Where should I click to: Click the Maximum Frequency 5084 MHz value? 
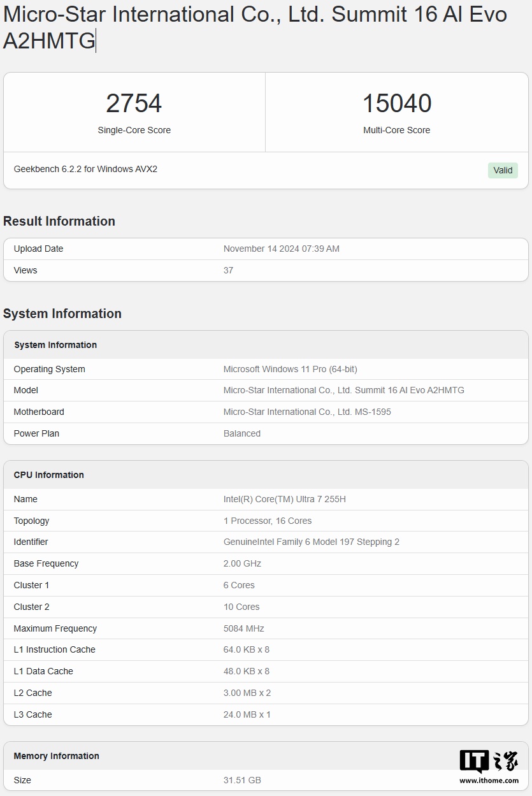click(245, 628)
